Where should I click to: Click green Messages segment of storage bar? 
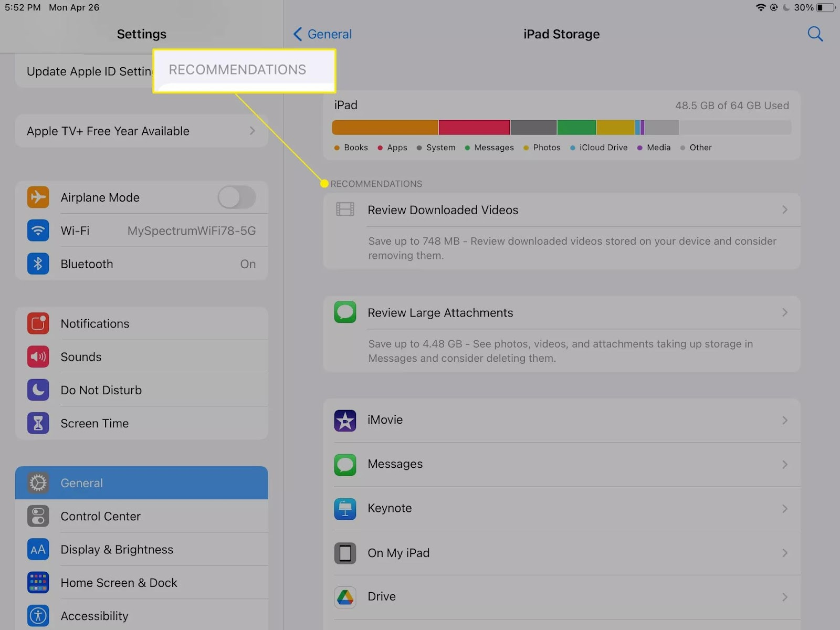[576, 128]
